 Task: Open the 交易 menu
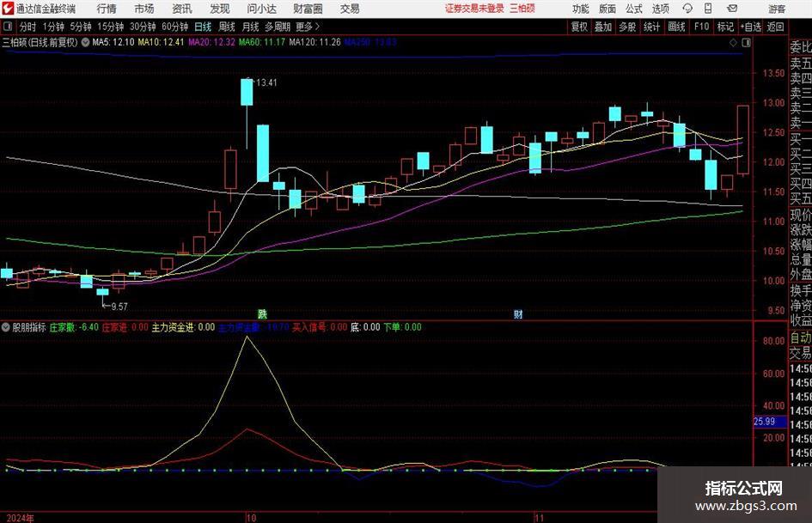pyautogui.click(x=350, y=9)
